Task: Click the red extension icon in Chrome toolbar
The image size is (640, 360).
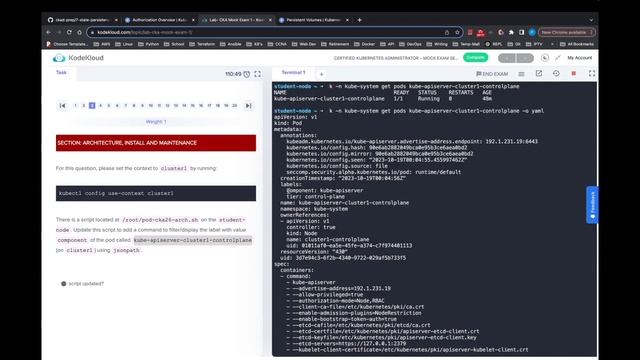Action: click(x=481, y=32)
